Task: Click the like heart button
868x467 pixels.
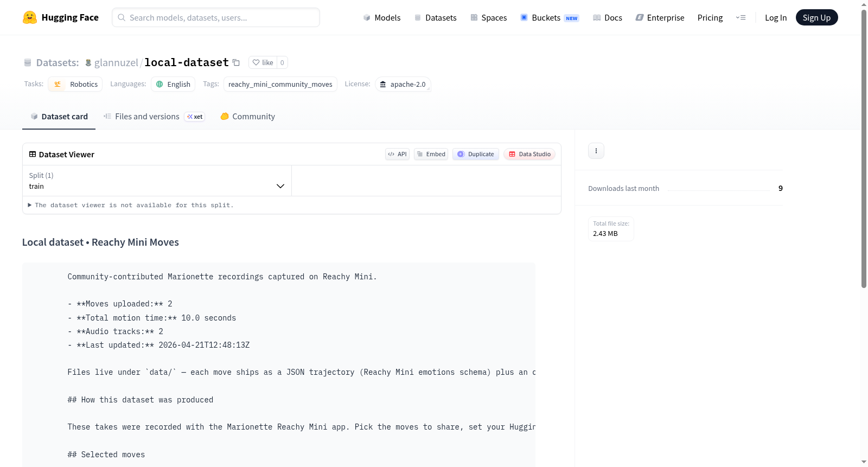Action: click(263, 62)
